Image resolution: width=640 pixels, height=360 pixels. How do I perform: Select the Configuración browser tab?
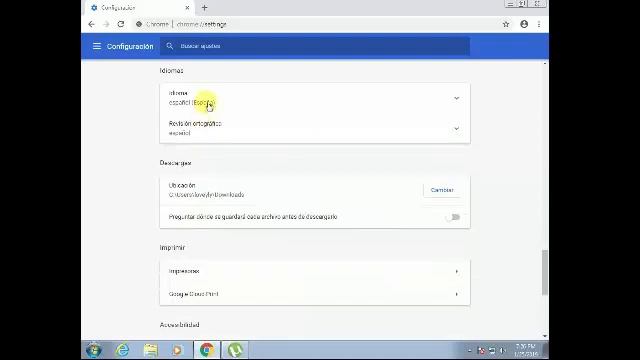coord(140,8)
